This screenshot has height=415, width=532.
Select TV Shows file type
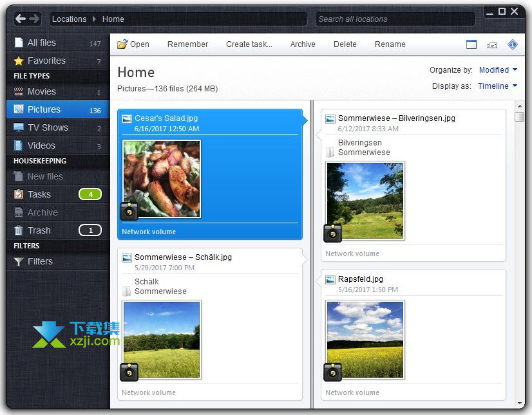[x=48, y=127]
